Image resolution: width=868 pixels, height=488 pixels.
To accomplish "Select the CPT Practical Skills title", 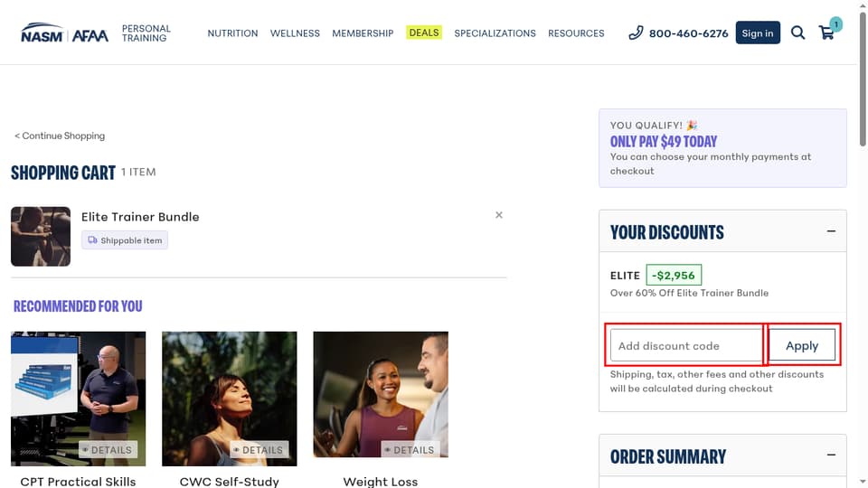I will [x=78, y=482].
